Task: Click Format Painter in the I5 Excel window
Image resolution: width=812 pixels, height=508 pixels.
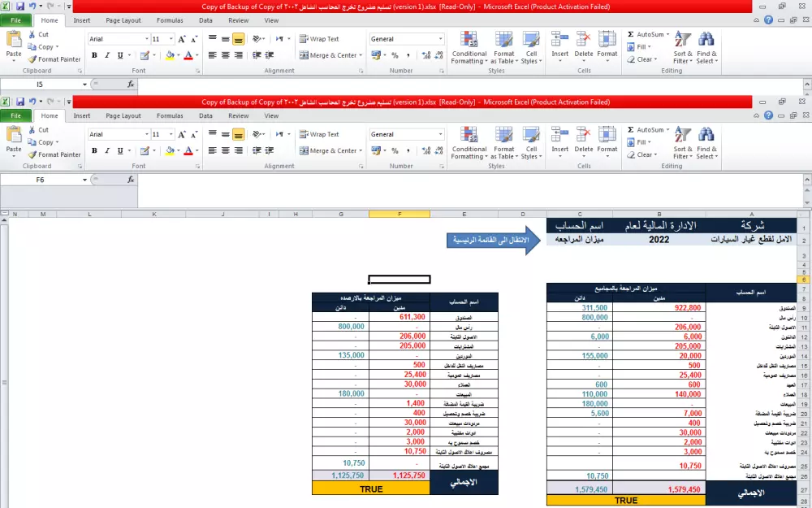Action: [54, 59]
